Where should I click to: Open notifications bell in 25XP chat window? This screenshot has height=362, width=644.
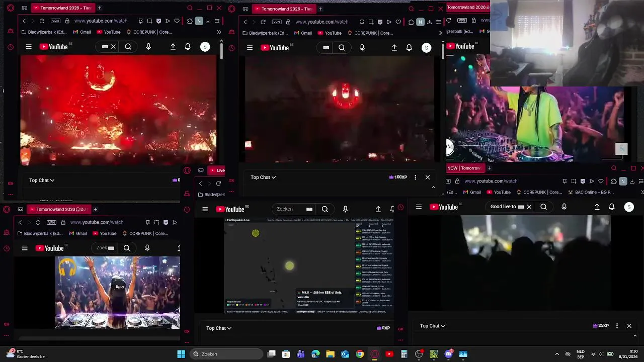tap(612, 207)
